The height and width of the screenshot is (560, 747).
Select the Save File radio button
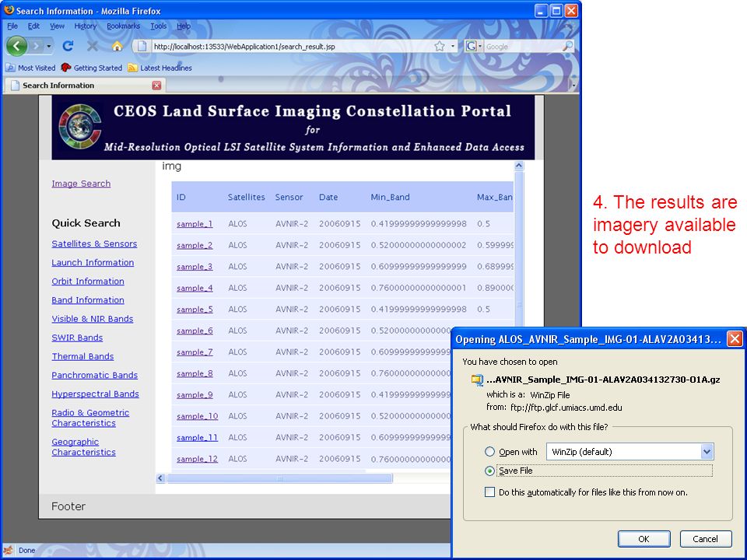(489, 471)
